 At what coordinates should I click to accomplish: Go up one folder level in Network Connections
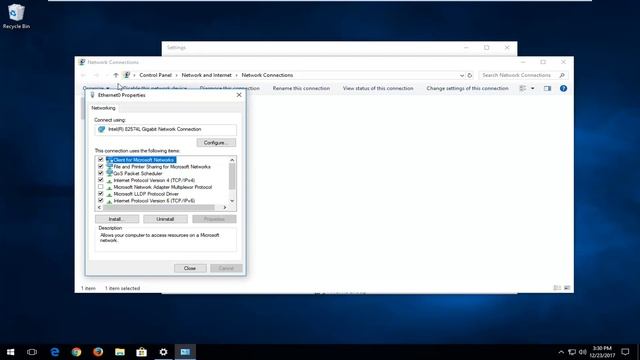click(x=116, y=75)
